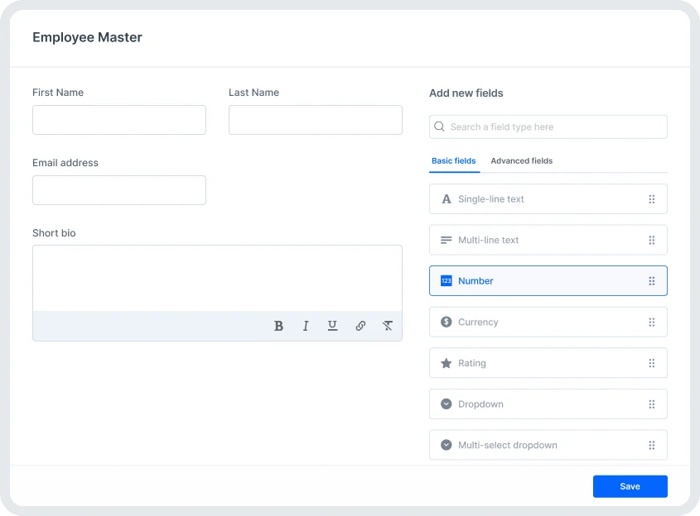Select the Multi-select dropdown field type

coord(548,445)
